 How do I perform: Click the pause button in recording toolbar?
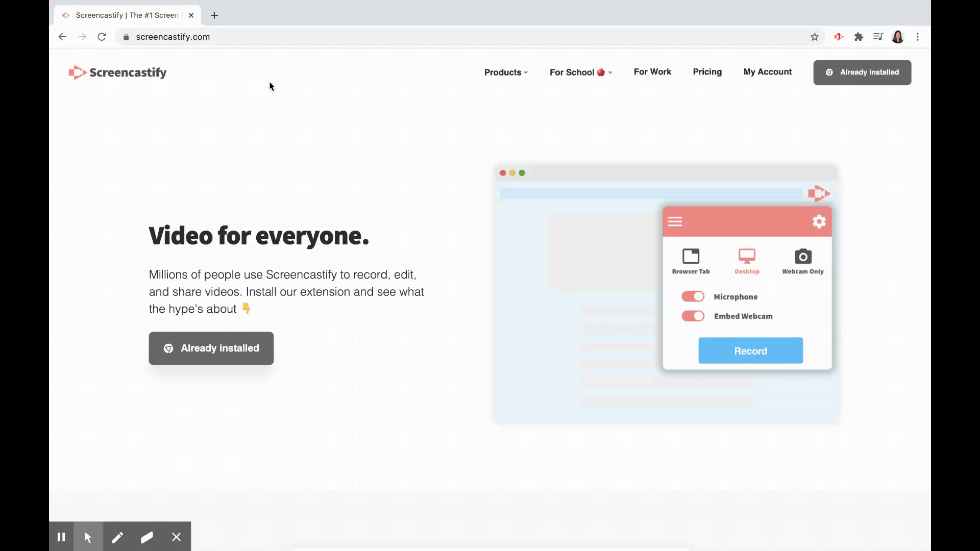pos(61,536)
